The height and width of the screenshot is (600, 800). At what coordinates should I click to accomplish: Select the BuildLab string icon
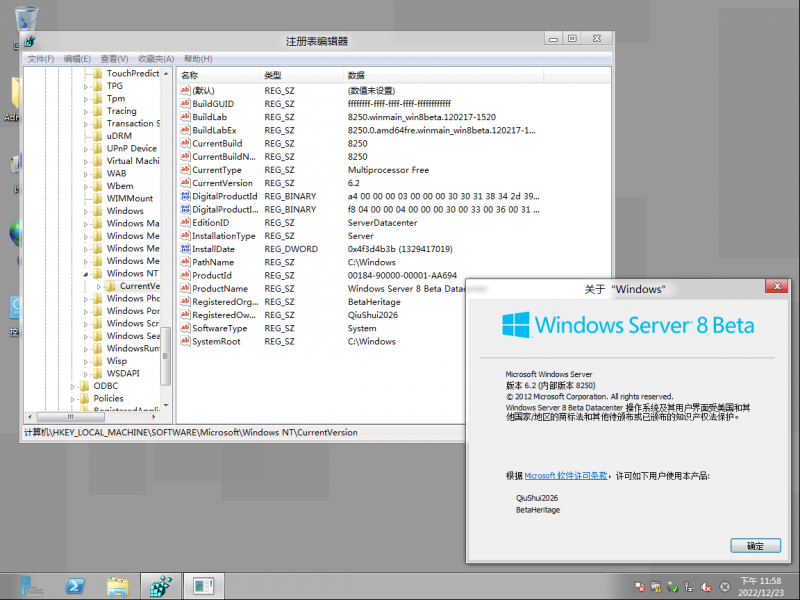coord(185,117)
